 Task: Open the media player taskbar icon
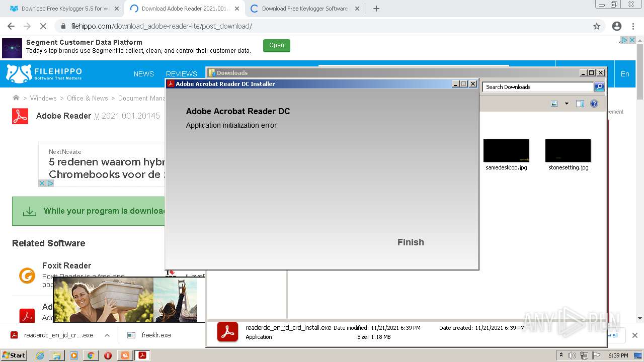[74, 355]
